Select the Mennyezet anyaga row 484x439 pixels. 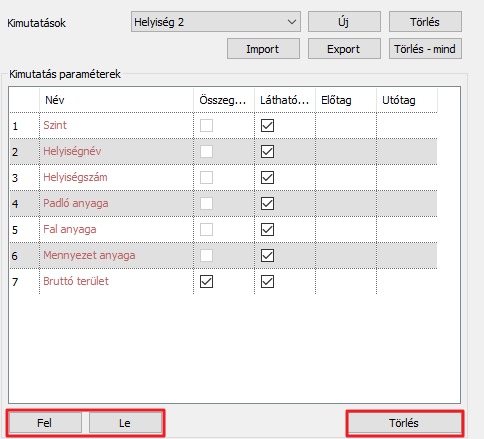[223, 256]
